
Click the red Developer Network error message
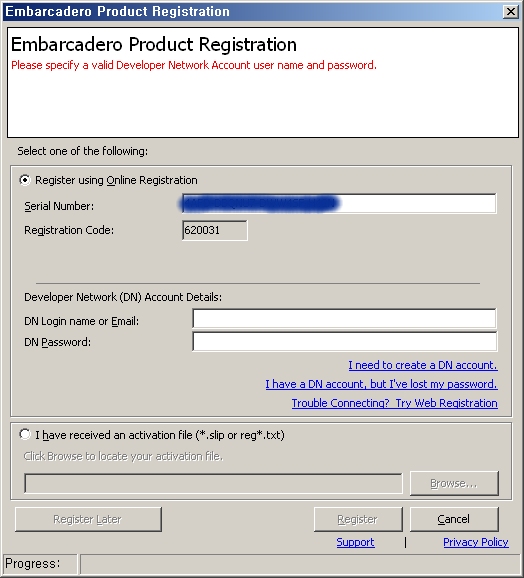[x=194, y=65]
